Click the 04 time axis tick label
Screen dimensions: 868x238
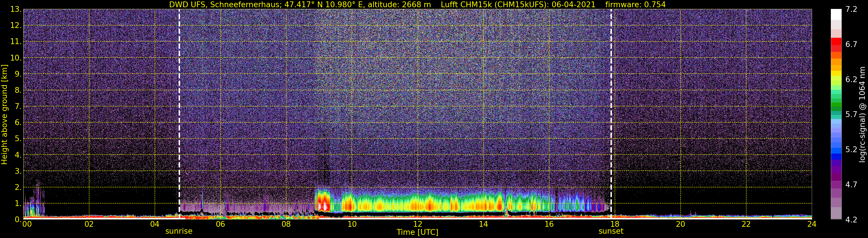coord(155,224)
